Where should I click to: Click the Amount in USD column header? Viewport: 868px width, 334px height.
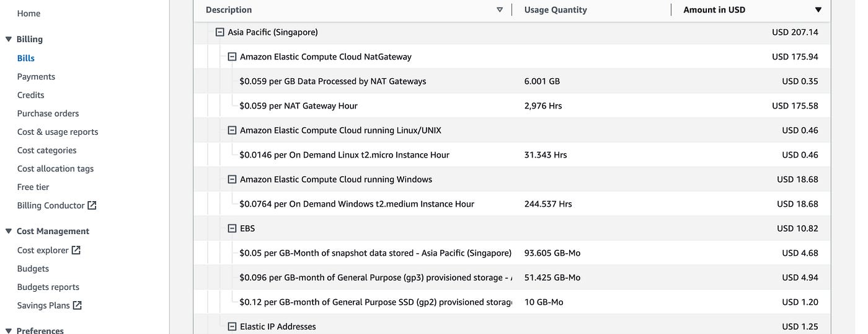click(x=714, y=10)
